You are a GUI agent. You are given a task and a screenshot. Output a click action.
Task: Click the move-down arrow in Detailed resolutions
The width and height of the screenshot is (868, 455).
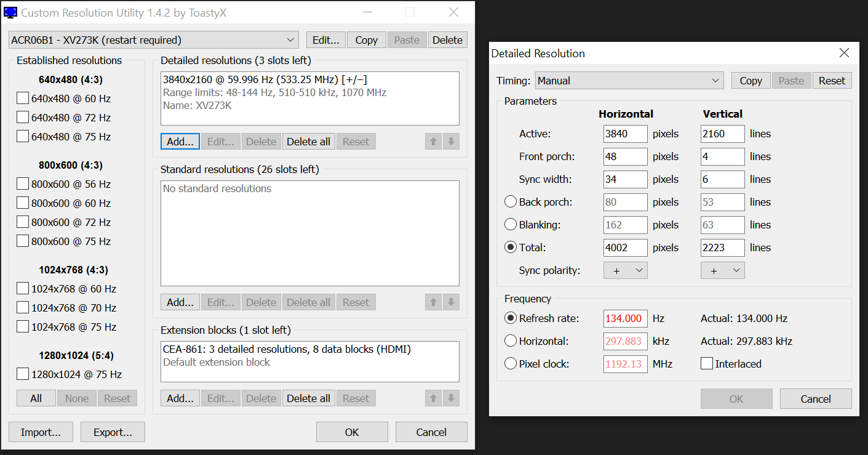click(451, 142)
